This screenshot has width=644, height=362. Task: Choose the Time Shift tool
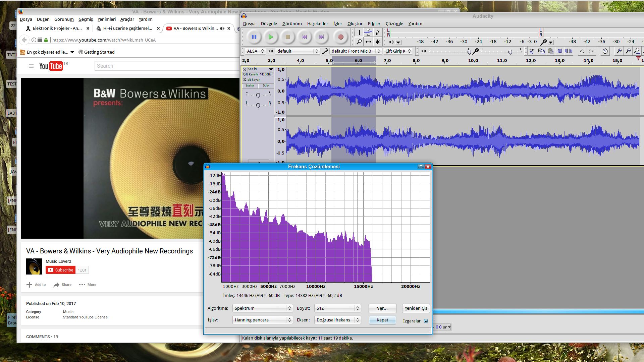point(368,42)
